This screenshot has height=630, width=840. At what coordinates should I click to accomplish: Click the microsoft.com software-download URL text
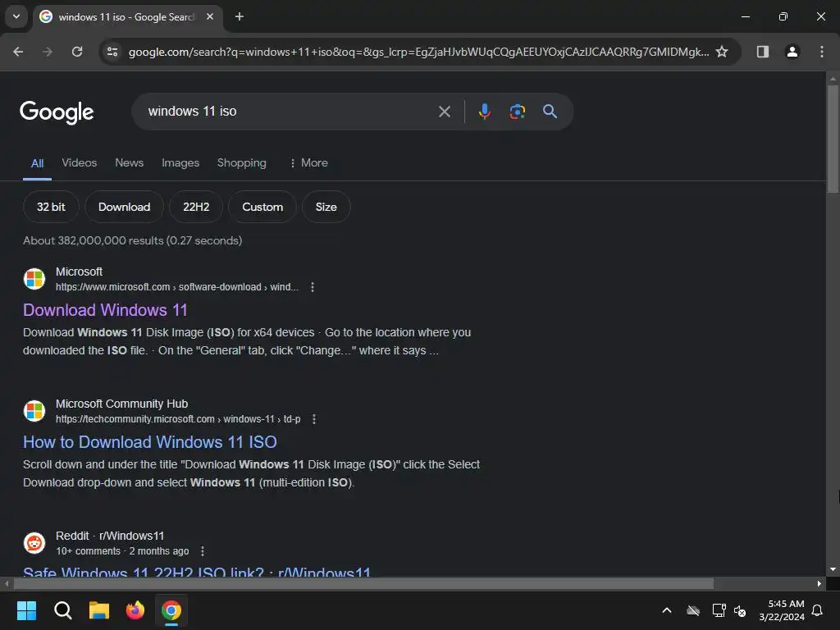(x=177, y=287)
